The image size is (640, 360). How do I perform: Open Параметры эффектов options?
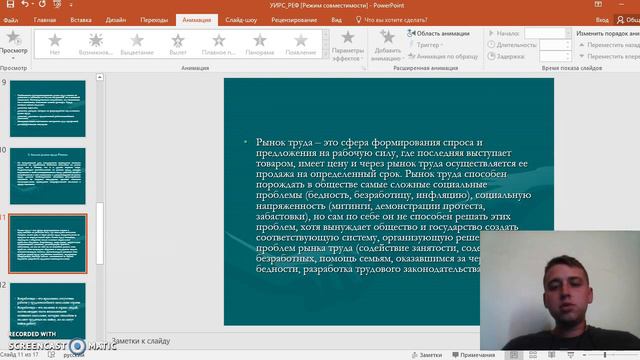tap(348, 45)
